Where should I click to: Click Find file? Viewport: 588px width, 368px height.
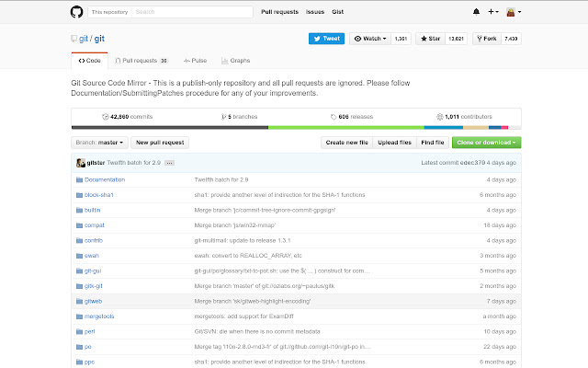pos(433,143)
